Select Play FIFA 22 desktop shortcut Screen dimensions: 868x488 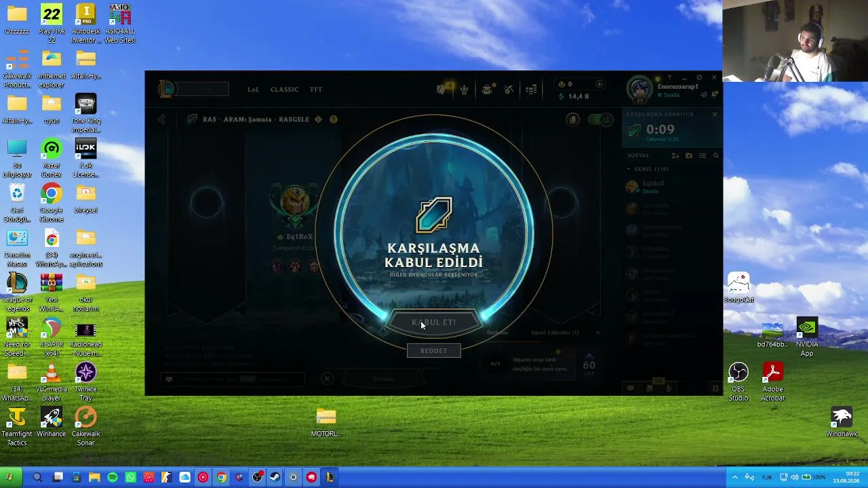tap(52, 24)
